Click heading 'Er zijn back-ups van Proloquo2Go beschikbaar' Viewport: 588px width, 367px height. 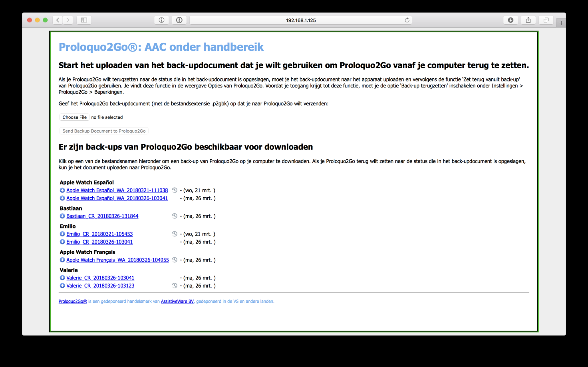pos(186,147)
